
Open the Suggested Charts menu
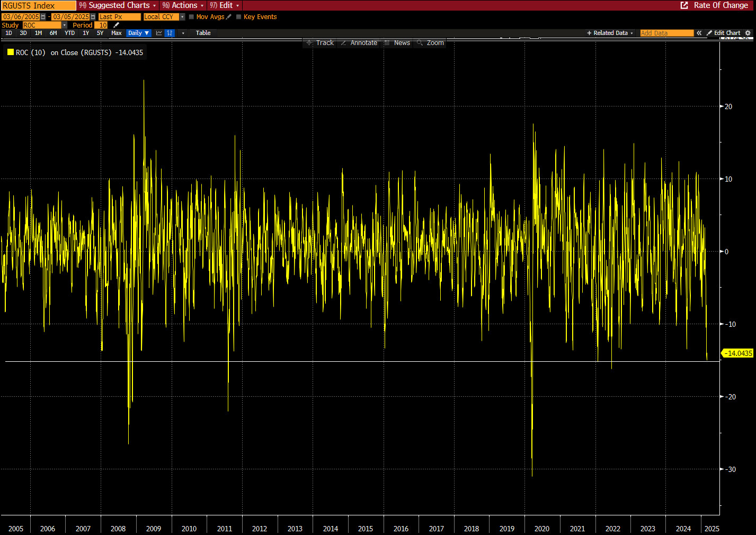click(x=118, y=5)
